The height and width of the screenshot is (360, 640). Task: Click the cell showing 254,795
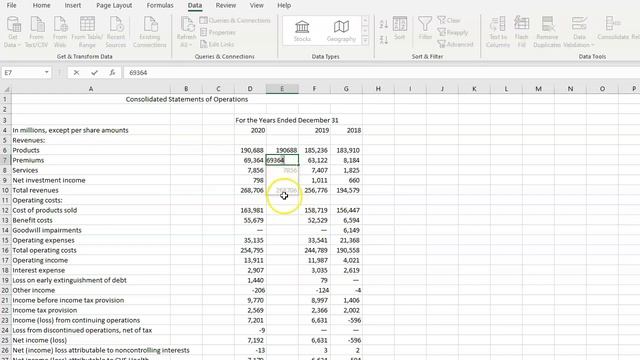250,250
